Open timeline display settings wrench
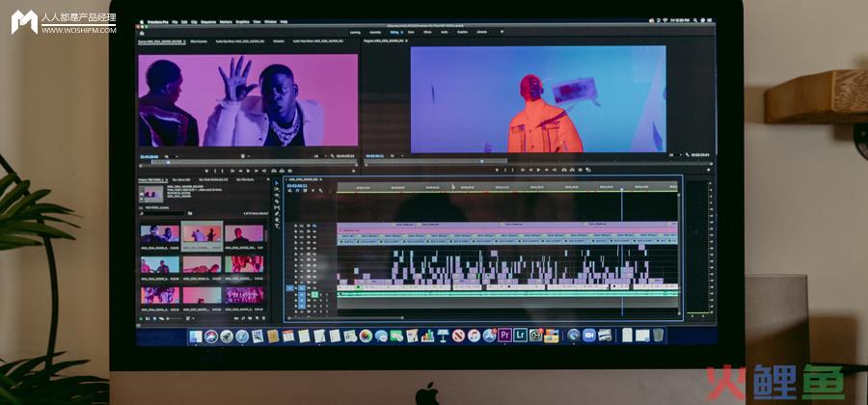The width and height of the screenshot is (868, 405). coord(320,190)
